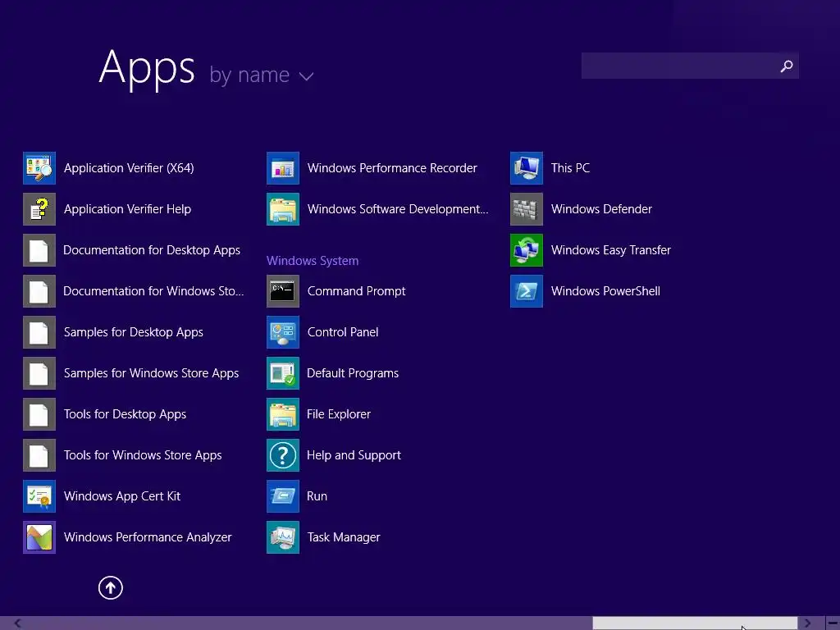
Task: Open Default Programs icon
Action: [283, 373]
